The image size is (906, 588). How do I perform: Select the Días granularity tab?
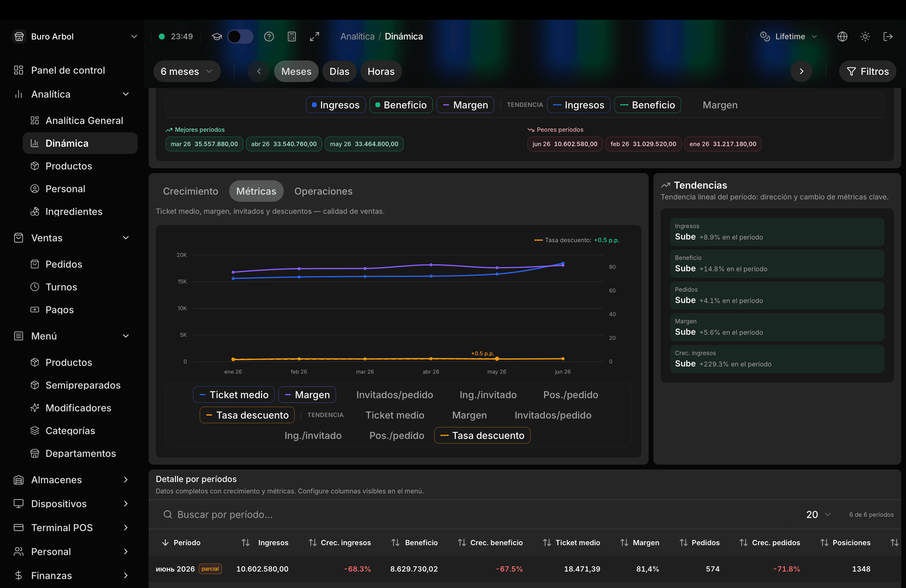[x=339, y=72]
